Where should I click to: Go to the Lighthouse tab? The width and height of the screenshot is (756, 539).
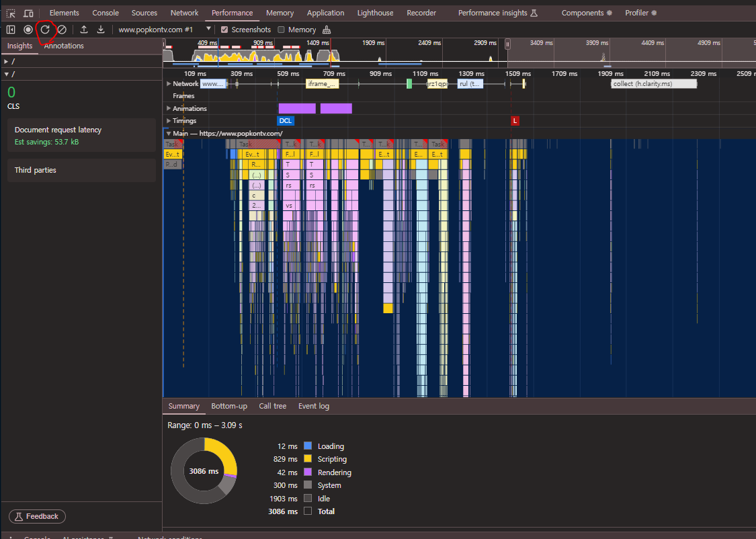pos(375,13)
